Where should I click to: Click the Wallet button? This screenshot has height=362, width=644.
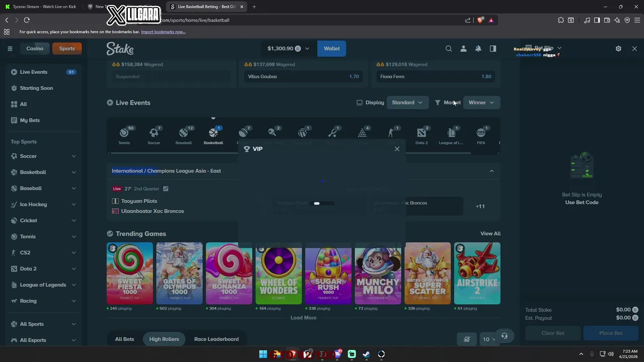tap(332, 49)
